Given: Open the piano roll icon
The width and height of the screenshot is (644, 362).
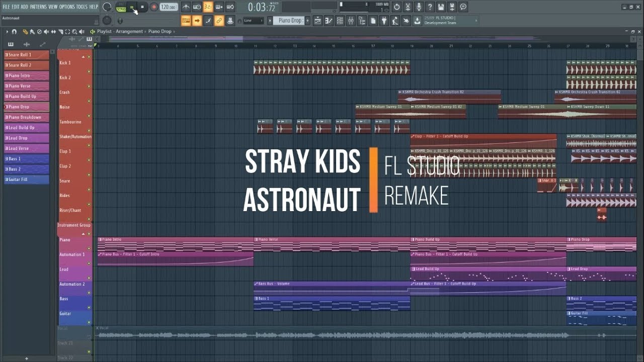Looking at the screenshot, I should point(329,21).
